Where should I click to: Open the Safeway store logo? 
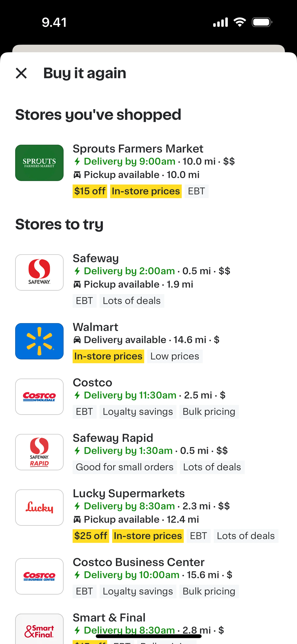point(39,272)
